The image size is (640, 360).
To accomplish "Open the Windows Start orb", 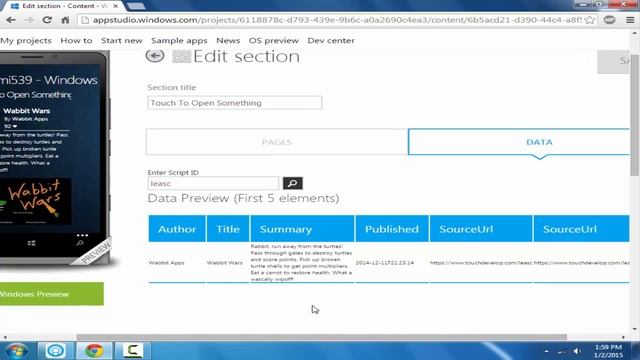I will [x=16, y=351].
